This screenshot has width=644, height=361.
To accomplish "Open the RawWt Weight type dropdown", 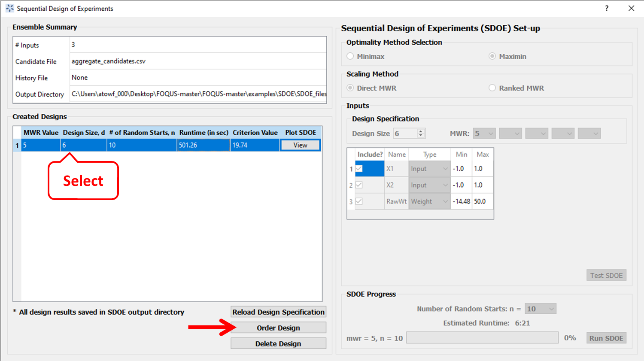I will (x=429, y=201).
